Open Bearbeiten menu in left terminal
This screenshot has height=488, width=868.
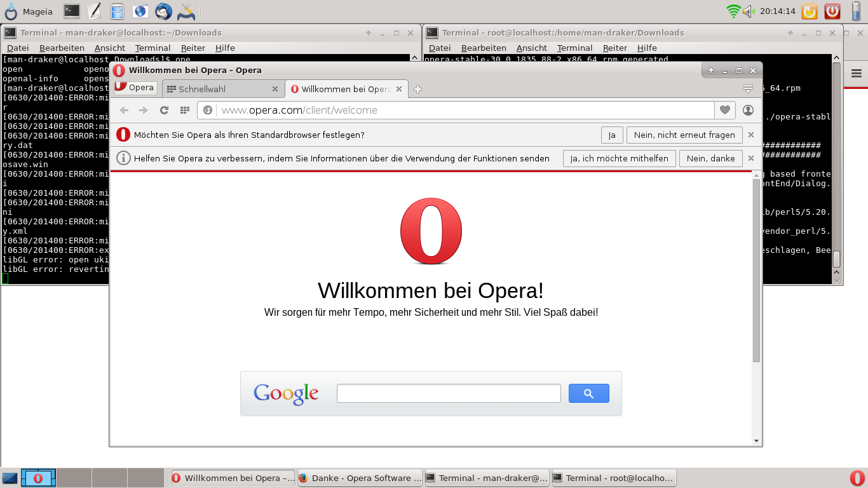[x=62, y=48]
